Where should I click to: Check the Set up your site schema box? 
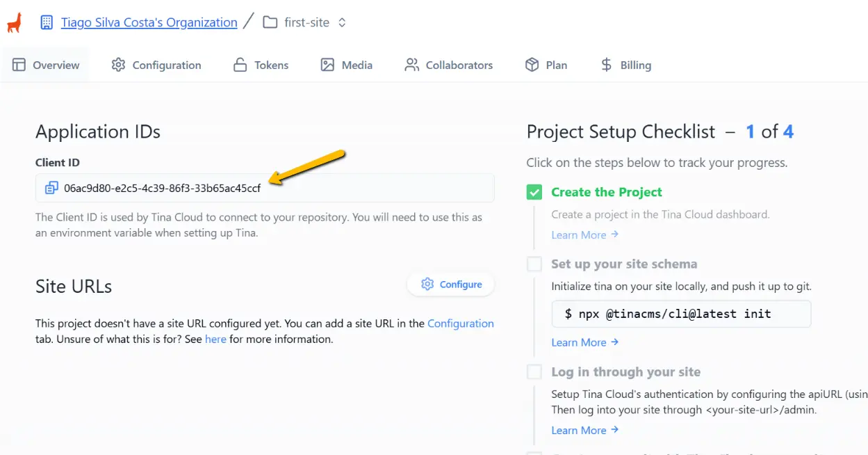(x=534, y=264)
